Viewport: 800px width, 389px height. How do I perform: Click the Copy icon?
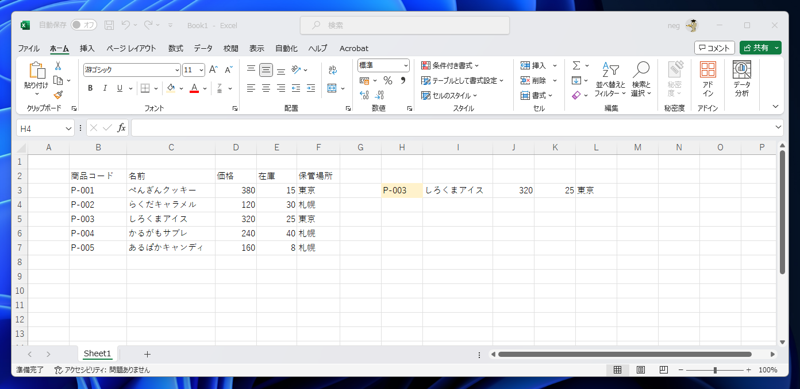click(x=58, y=80)
